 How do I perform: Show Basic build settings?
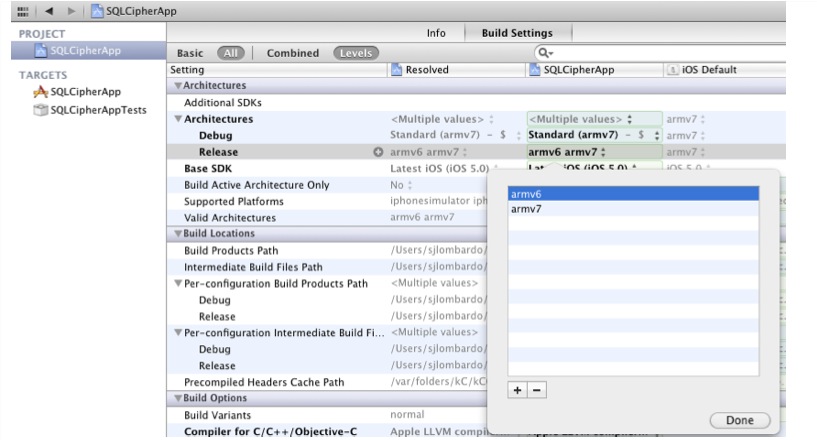[x=190, y=53]
